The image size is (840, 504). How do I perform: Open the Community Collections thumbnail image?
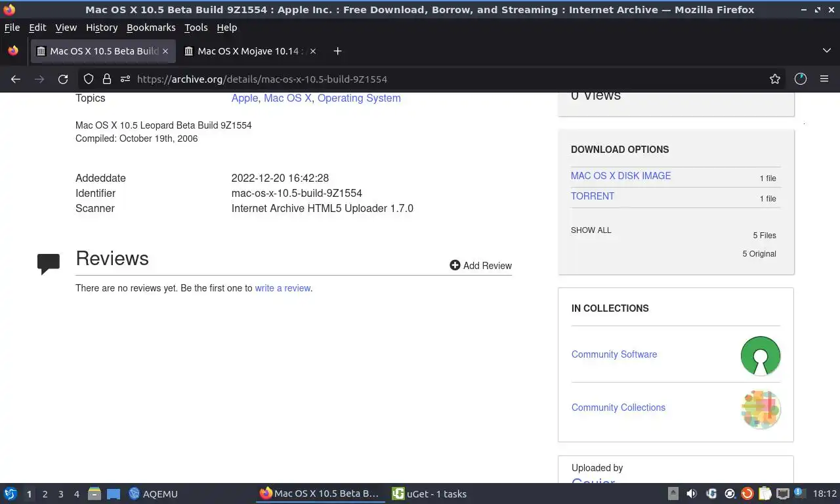(761, 409)
